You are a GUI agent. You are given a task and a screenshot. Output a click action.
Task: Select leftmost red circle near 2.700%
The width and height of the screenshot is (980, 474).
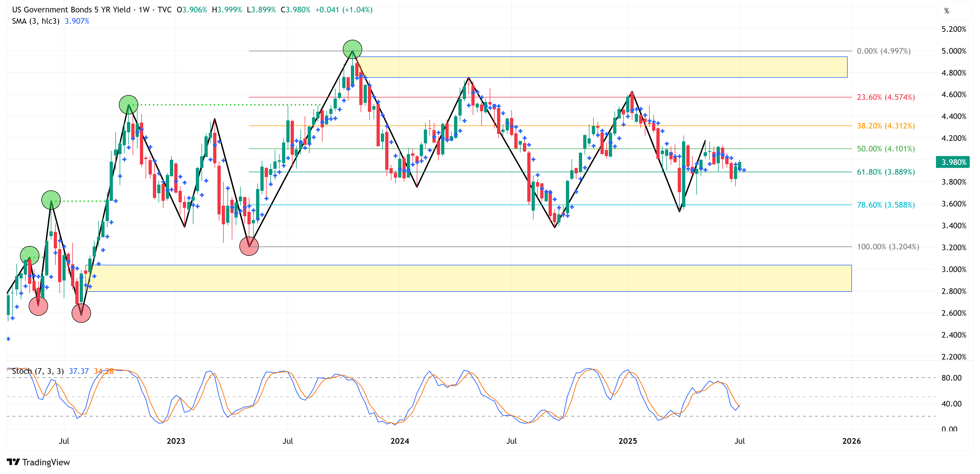coord(38,306)
